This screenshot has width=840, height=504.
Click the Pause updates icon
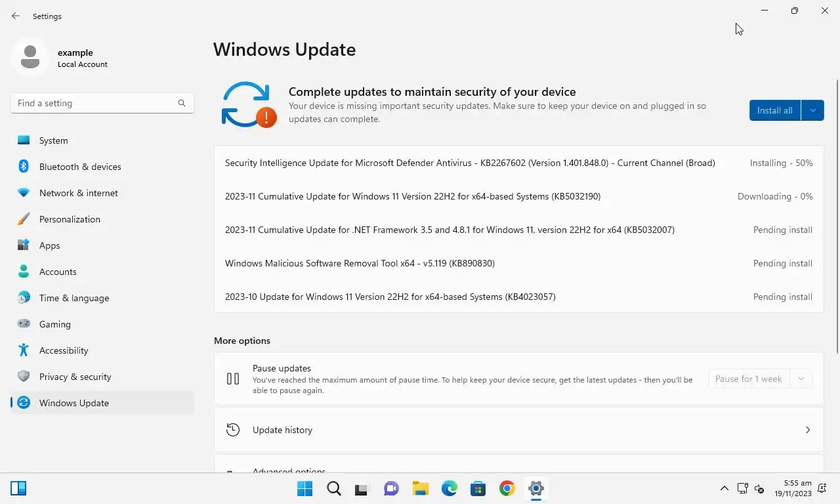233,379
